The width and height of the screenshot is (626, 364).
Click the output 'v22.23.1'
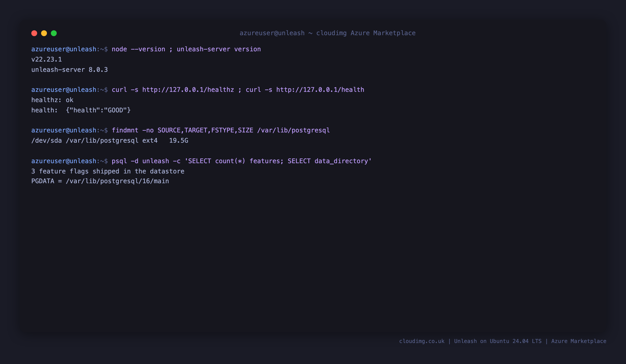tap(46, 59)
